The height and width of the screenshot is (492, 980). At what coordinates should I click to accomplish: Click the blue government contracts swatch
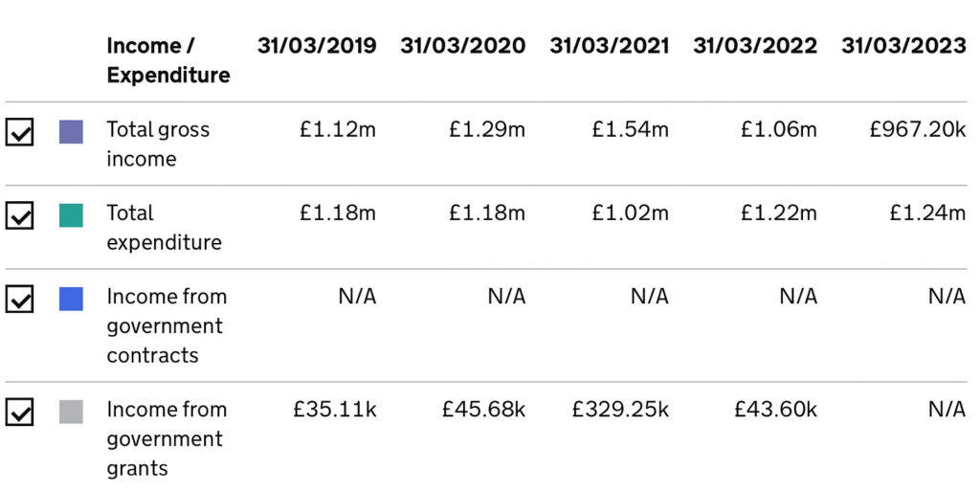(x=71, y=299)
